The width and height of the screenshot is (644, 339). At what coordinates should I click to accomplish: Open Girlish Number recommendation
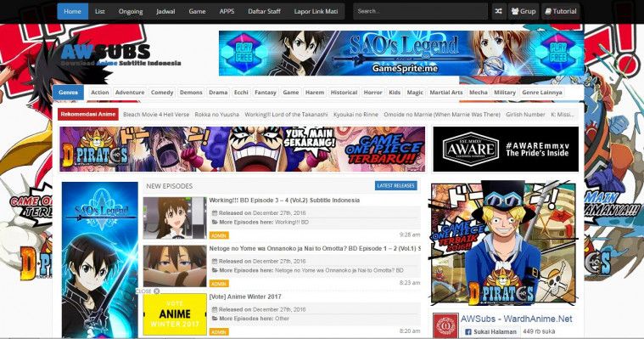(x=525, y=115)
